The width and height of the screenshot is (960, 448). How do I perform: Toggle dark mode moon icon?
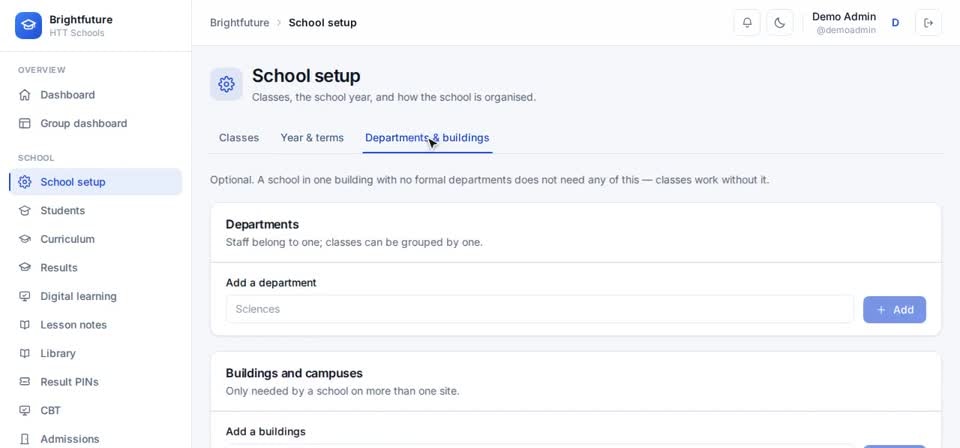coord(779,23)
